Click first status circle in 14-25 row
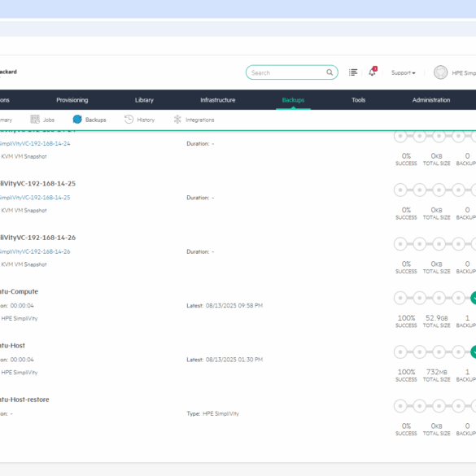This screenshot has height=476, width=476. 400,190
